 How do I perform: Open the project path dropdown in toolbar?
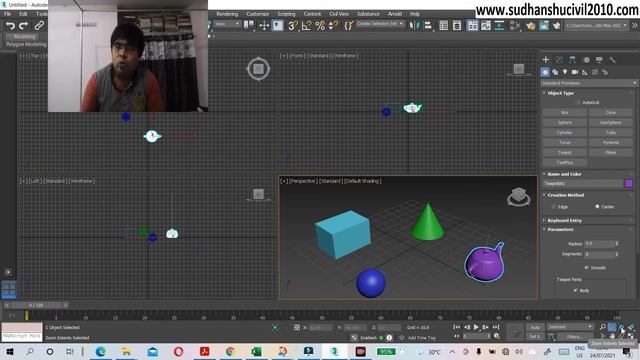point(596,26)
